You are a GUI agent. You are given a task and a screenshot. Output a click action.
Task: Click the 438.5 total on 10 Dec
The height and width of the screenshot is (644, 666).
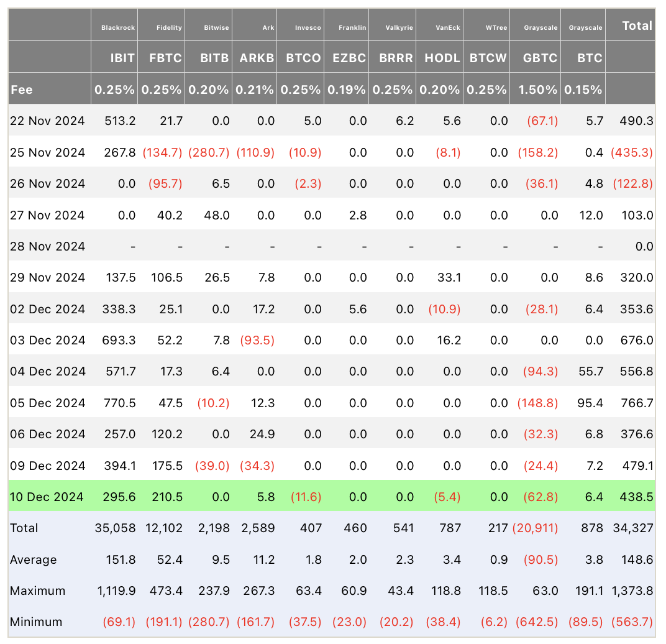[x=637, y=497]
